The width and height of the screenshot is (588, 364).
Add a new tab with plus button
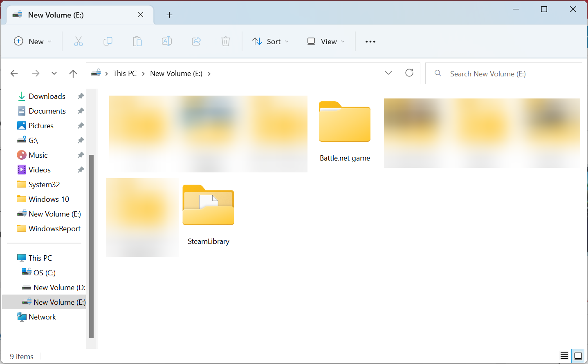click(x=169, y=15)
